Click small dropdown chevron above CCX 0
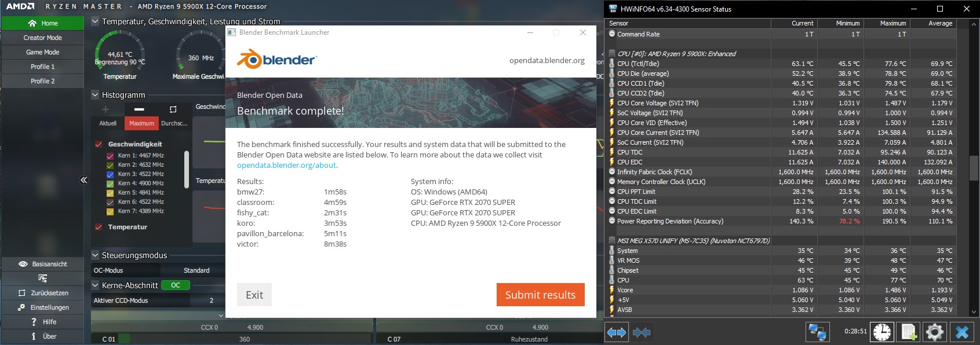 click(221, 315)
